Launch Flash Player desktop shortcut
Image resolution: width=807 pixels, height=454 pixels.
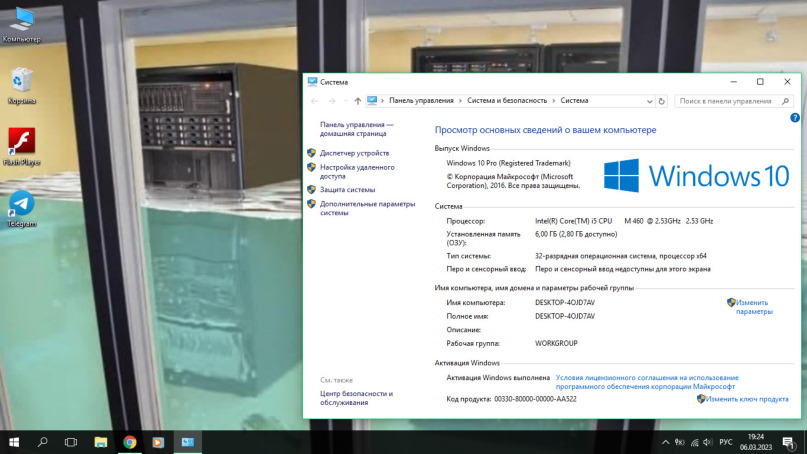pyautogui.click(x=22, y=147)
